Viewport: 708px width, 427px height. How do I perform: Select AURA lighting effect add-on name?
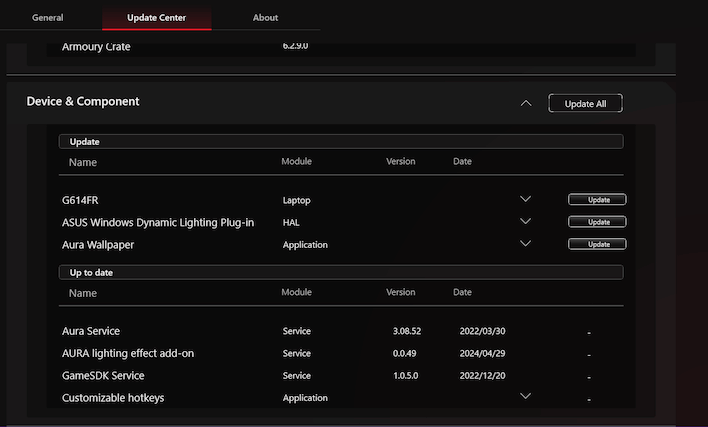(128, 353)
